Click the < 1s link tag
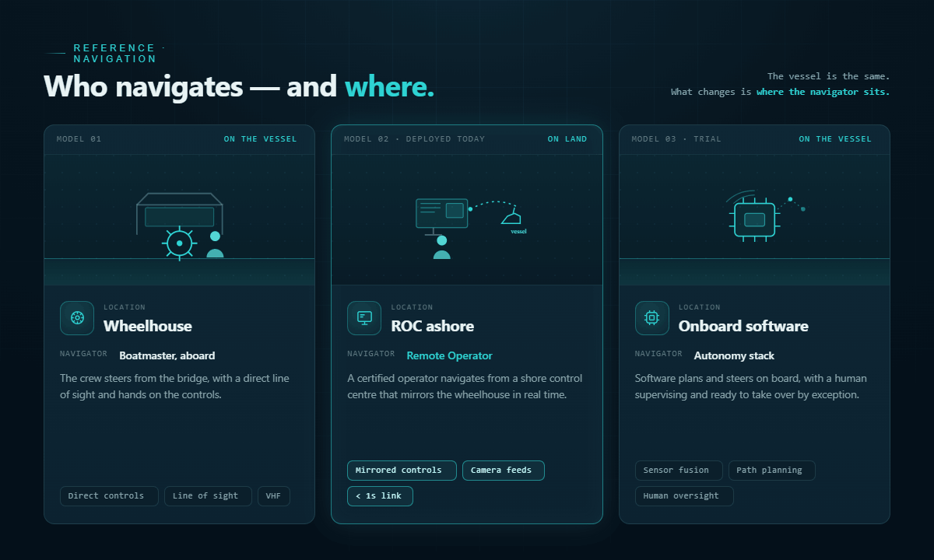 (x=380, y=496)
